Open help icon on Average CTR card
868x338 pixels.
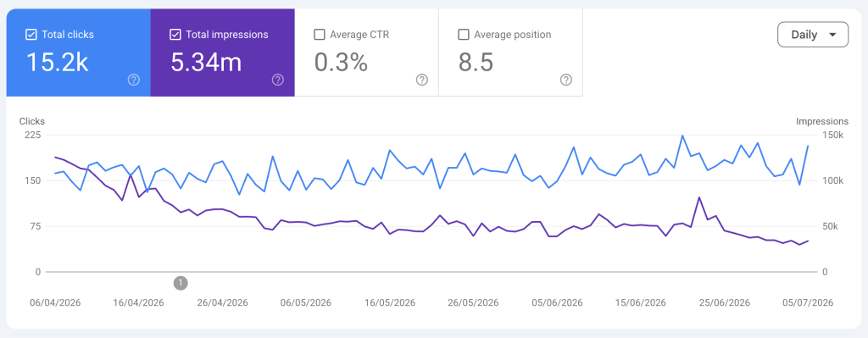tap(422, 80)
